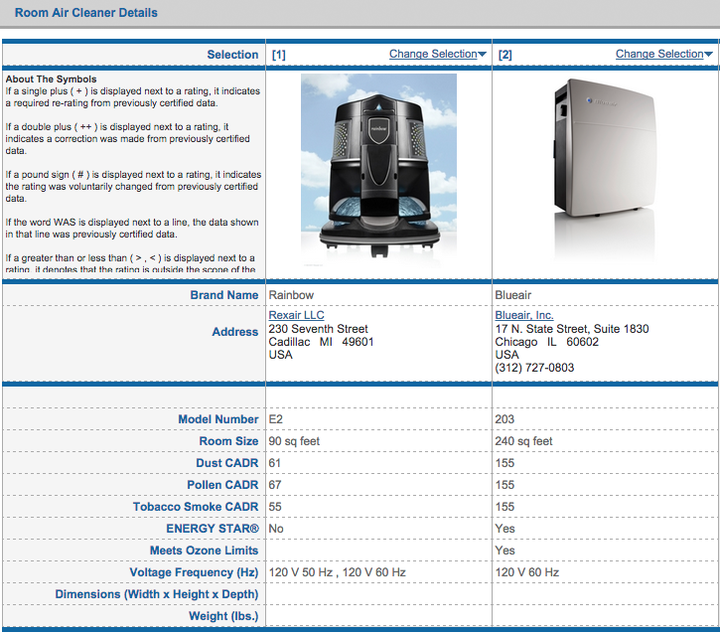This screenshot has height=633, width=720.
Task: Click the Meets Ozone Limits row label
Action: click(x=204, y=550)
